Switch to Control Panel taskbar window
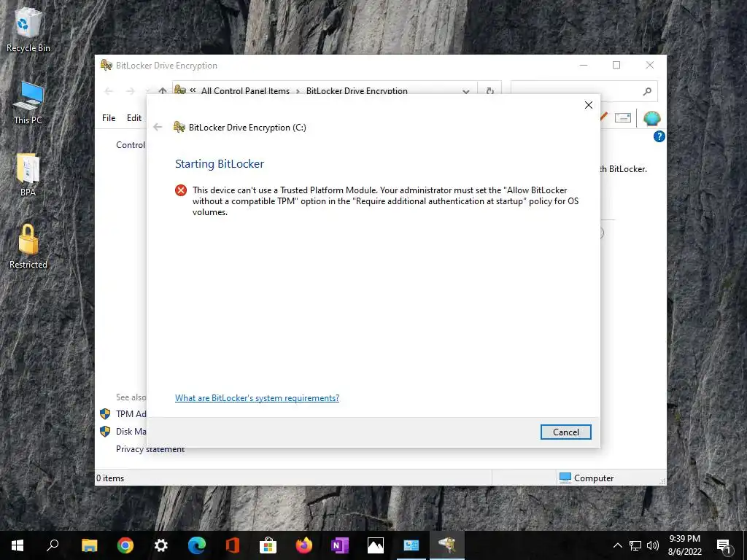The height and width of the screenshot is (560, 747). pyautogui.click(x=411, y=545)
